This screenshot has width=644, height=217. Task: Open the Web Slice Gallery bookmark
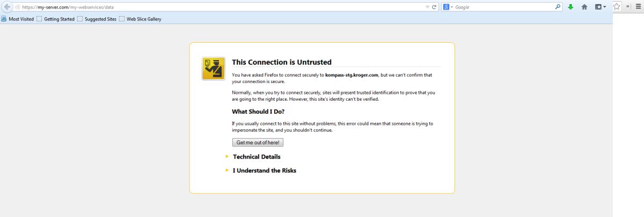coord(140,19)
